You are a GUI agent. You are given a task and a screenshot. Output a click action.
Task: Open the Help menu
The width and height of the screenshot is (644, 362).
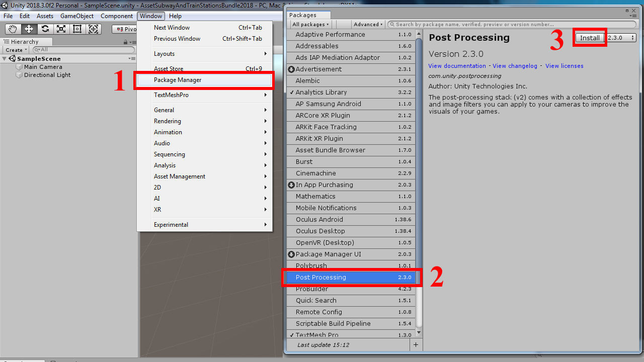[x=175, y=16]
